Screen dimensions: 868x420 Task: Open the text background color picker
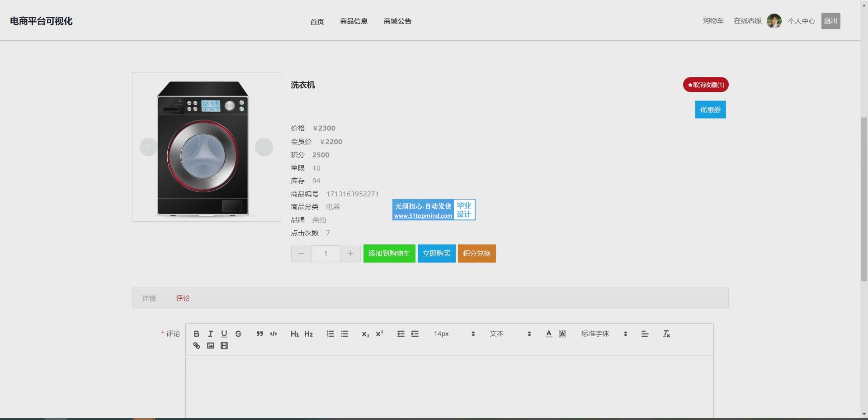pyautogui.click(x=562, y=334)
